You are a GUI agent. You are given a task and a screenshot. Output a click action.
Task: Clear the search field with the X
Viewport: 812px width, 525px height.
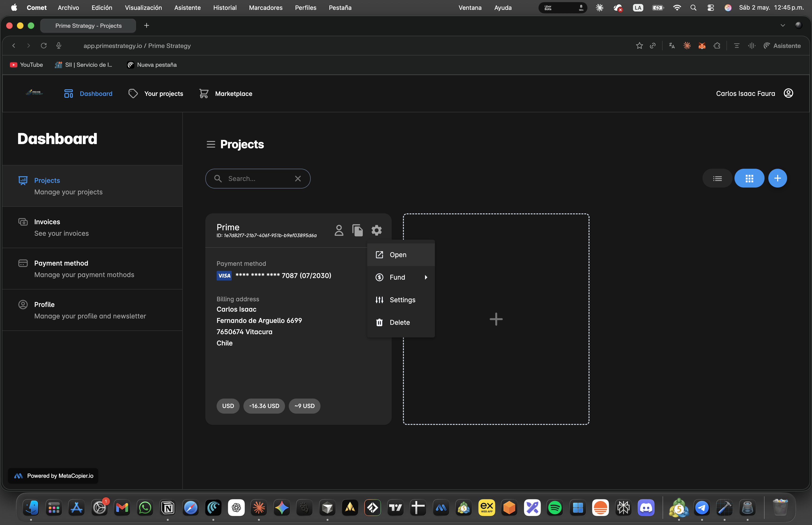click(x=298, y=179)
